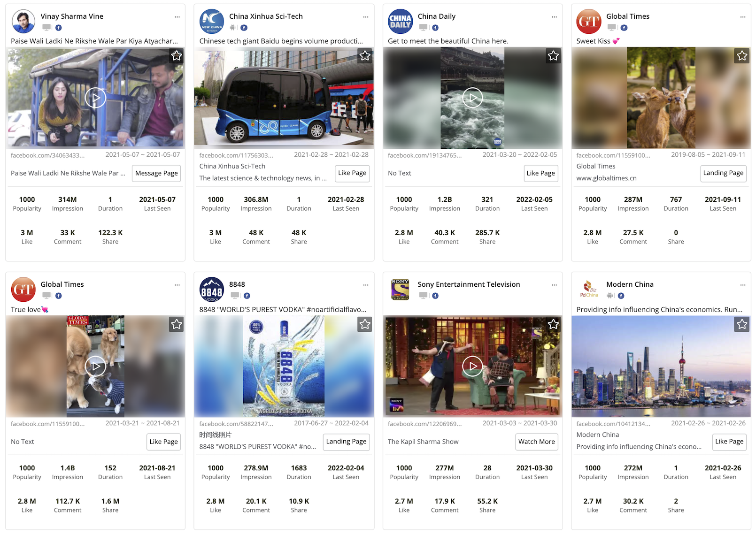Screen dimensions: 756x535
Task: Open more options for Modern China card
Action: (743, 285)
